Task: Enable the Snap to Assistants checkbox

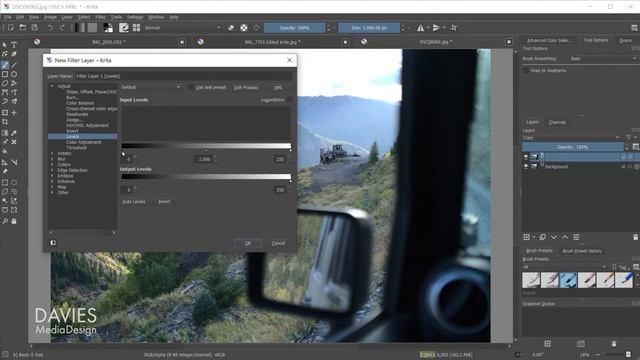Action: point(526,71)
